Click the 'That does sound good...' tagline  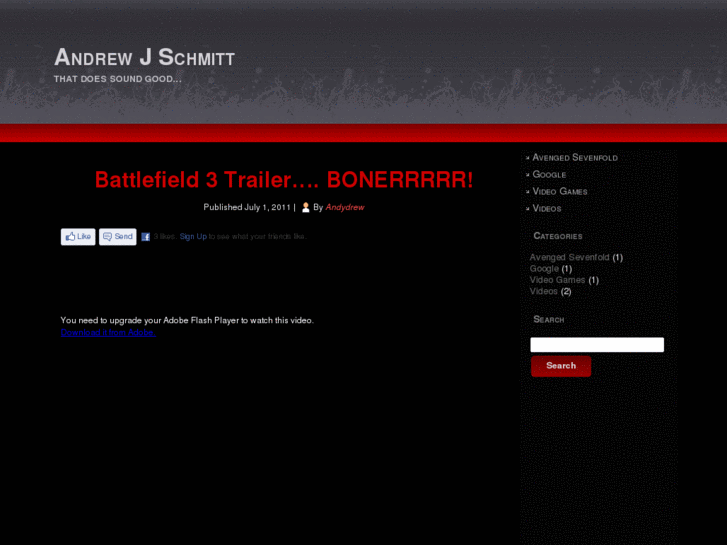tap(118, 79)
